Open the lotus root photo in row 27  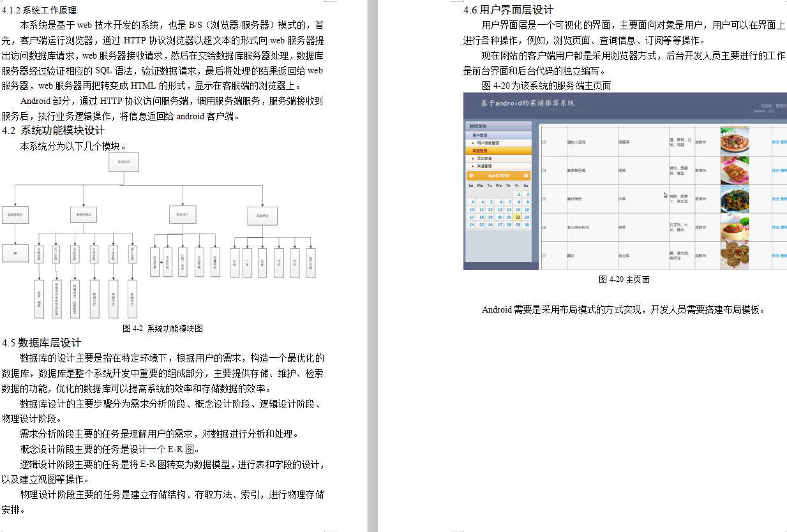point(735,255)
